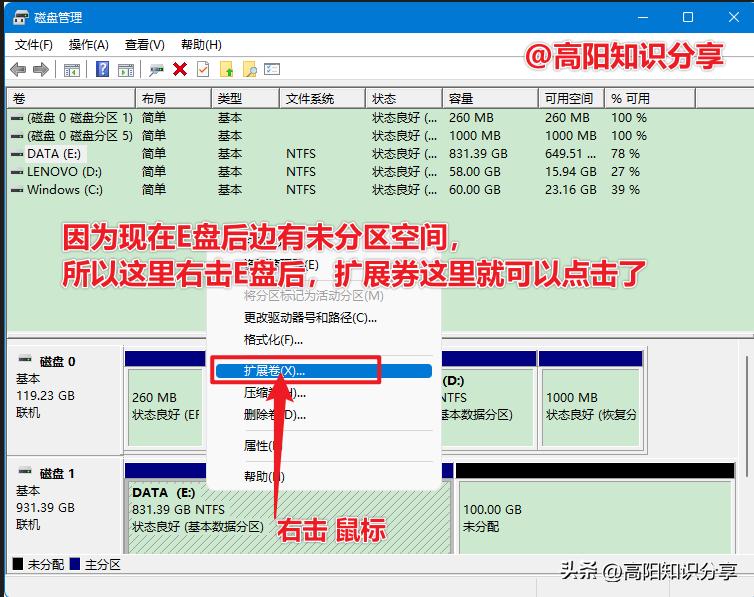Viewport: 754px width, 597px height.
Task: Select the (磁盘 0 磁盘分区 5) volume row
Action: point(351,136)
